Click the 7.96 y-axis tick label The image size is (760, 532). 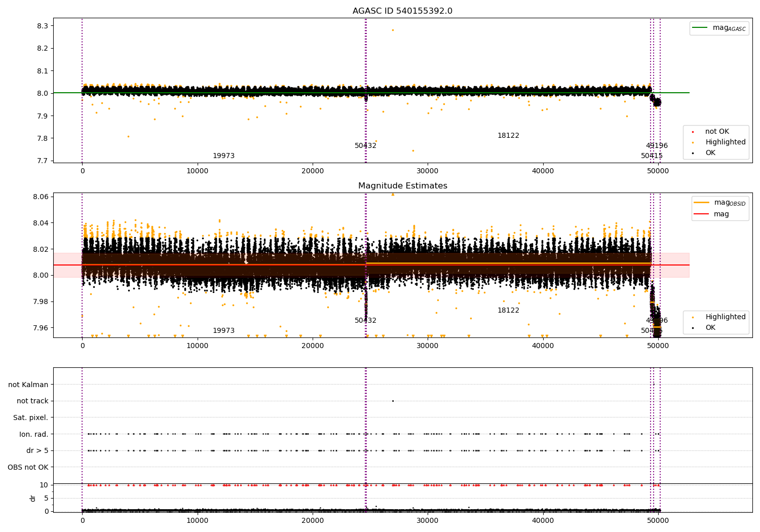pyautogui.click(x=41, y=328)
